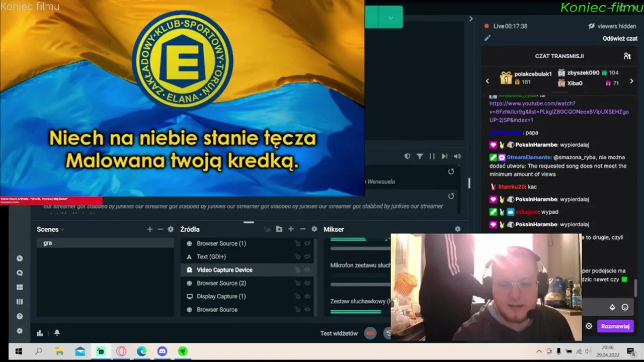This screenshot has width=644, height=362.
Task: Open the themes icon in left sidebar
Action: 20,258
